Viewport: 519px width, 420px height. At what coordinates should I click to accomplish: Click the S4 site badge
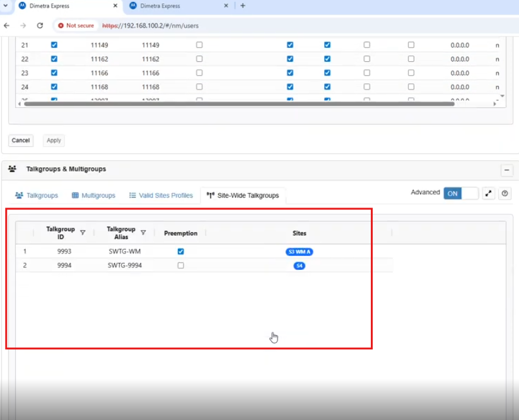[299, 265]
